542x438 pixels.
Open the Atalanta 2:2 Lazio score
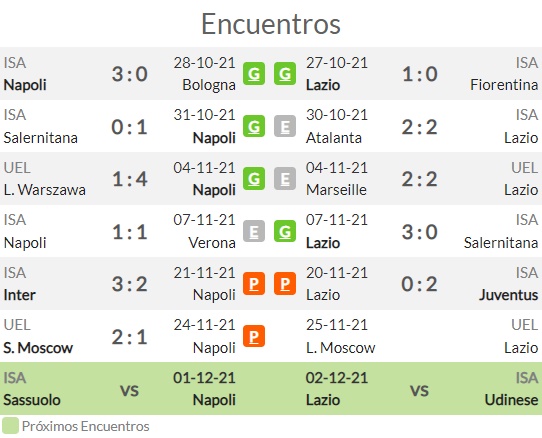(x=420, y=127)
